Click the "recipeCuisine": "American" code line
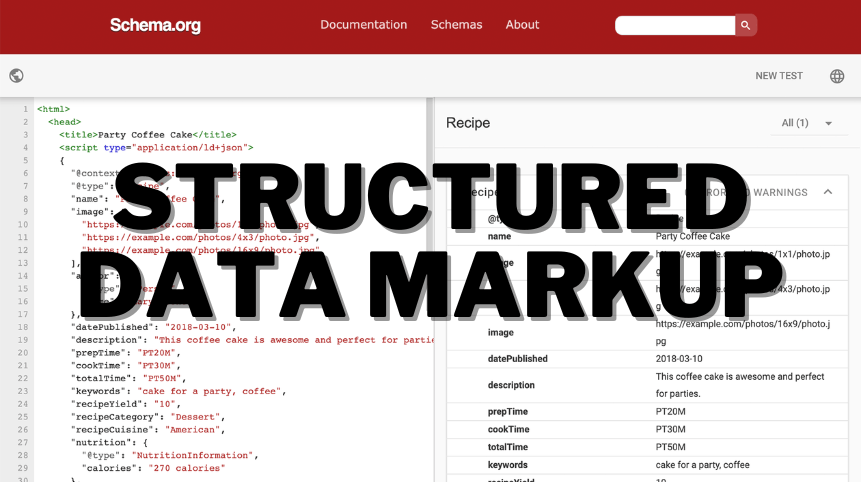This screenshot has width=861, height=482. (x=148, y=429)
